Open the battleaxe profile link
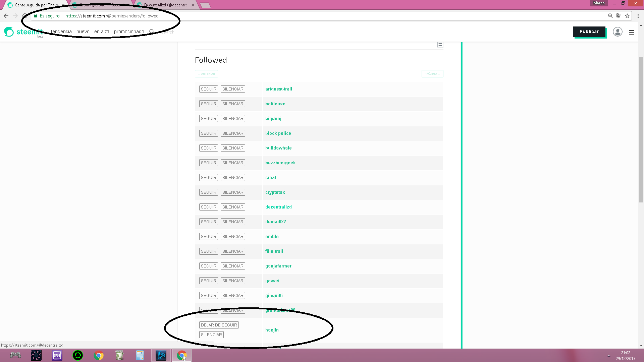 click(275, 104)
